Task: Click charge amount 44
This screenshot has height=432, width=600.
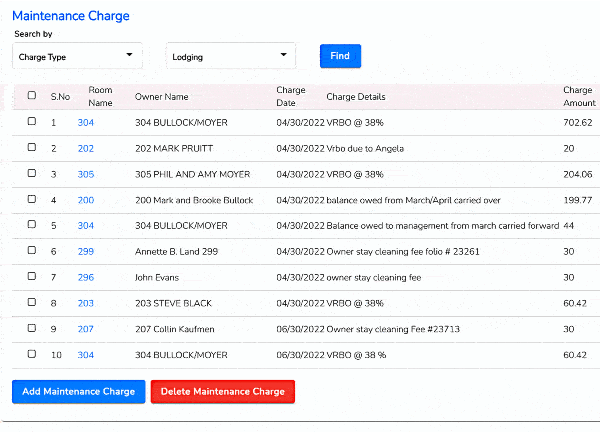Action: (569, 226)
